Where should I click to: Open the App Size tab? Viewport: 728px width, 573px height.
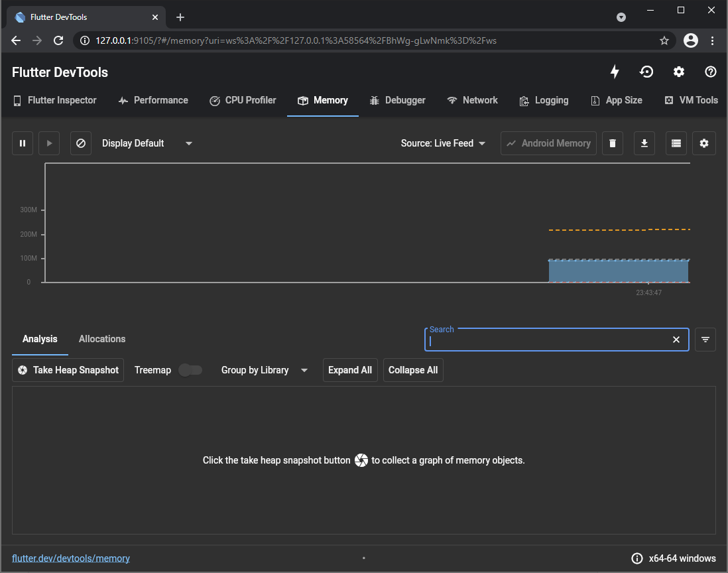pyautogui.click(x=617, y=100)
